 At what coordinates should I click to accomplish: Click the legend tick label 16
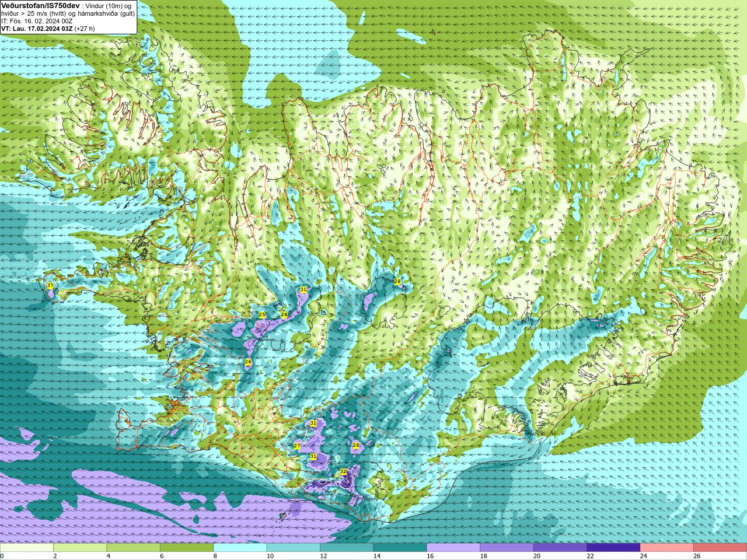(430, 556)
